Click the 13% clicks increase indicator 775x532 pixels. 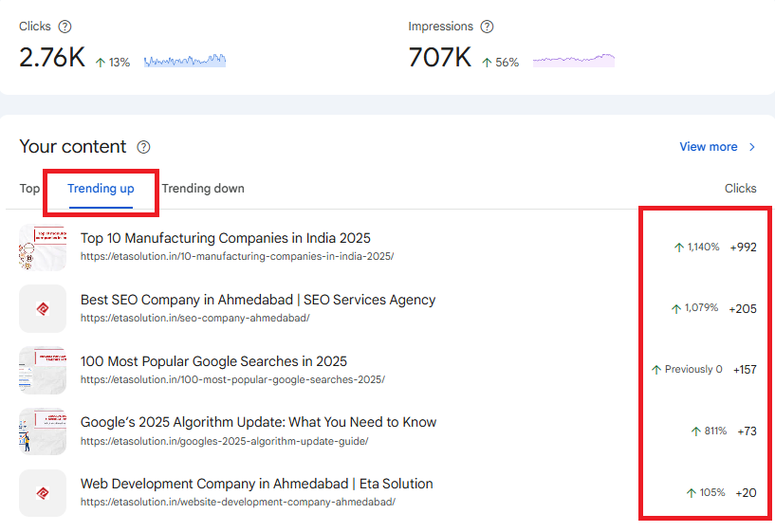point(113,63)
